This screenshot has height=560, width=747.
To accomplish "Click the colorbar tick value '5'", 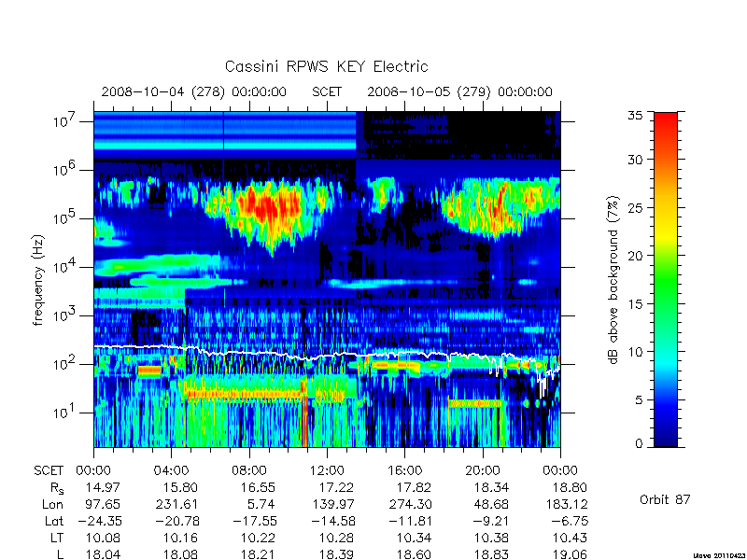I will (x=639, y=399).
